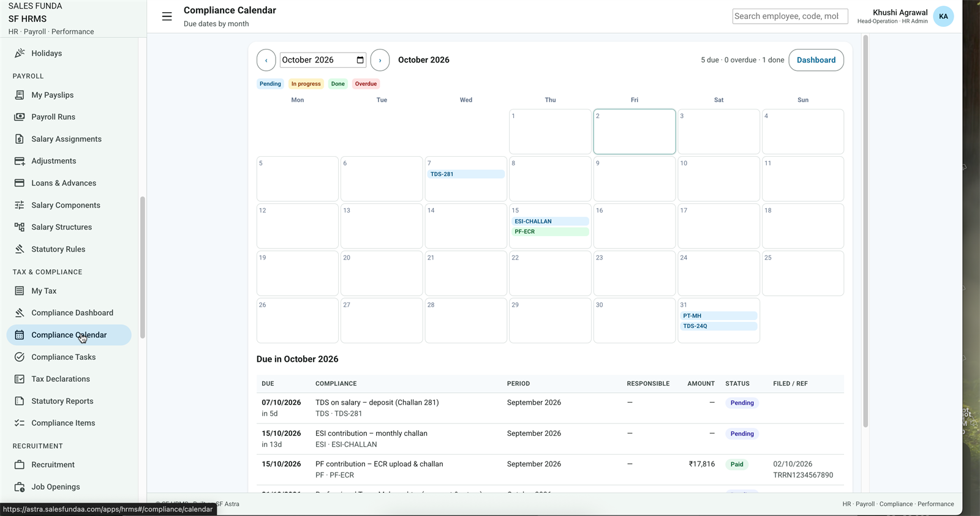Image resolution: width=980 pixels, height=516 pixels.
Task: Click the PF-ECR event chip
Action: [x=550, y=231]
